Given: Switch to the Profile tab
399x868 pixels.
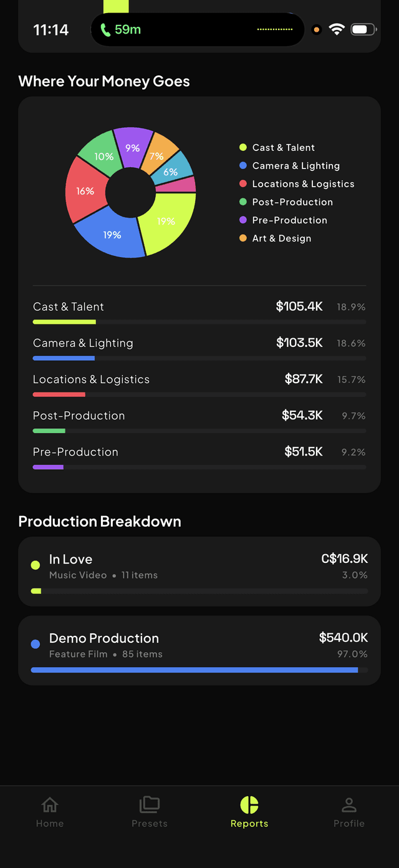Looking at the screenshot, I should click(x=349, y=811).
